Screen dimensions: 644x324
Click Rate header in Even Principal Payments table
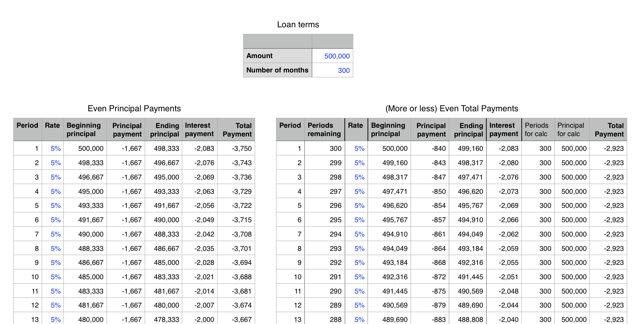point(53,129)
